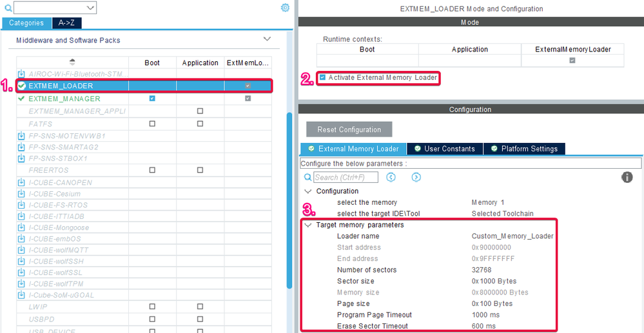
Task: Edit Sector size value 0x1000 Bytes
Action: (x=494, y=281)
